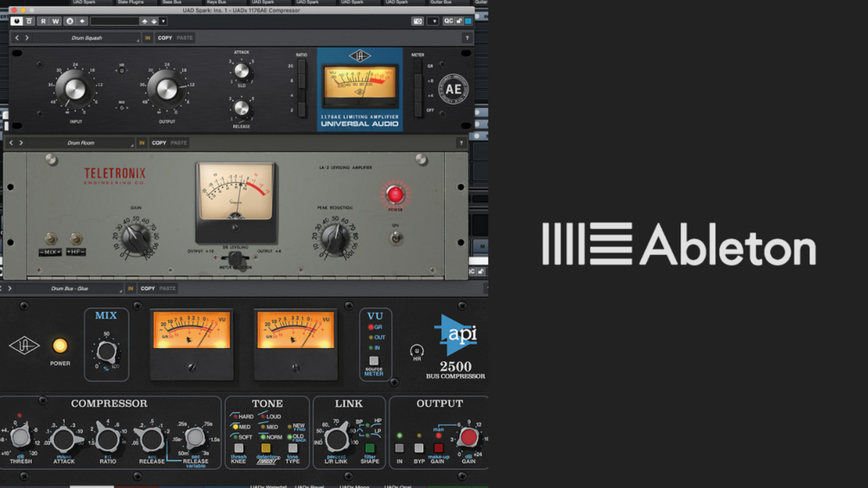The height and width of the screenshot is (488, 868).
Task: Click the HF screw control on LA-2
Action: click(x=76, y=239)
